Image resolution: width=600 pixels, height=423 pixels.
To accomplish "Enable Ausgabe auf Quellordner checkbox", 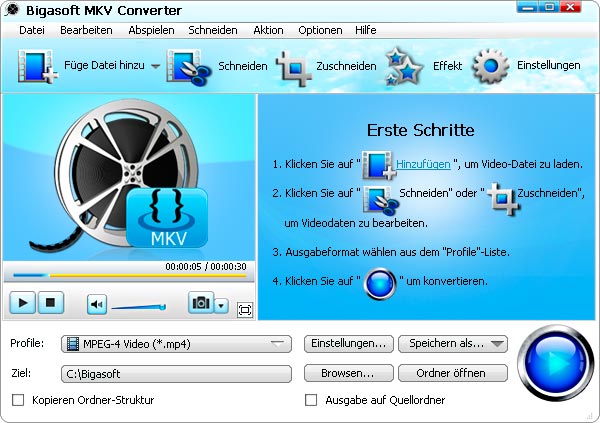I will pyautogui.click(x=311, y=400).
